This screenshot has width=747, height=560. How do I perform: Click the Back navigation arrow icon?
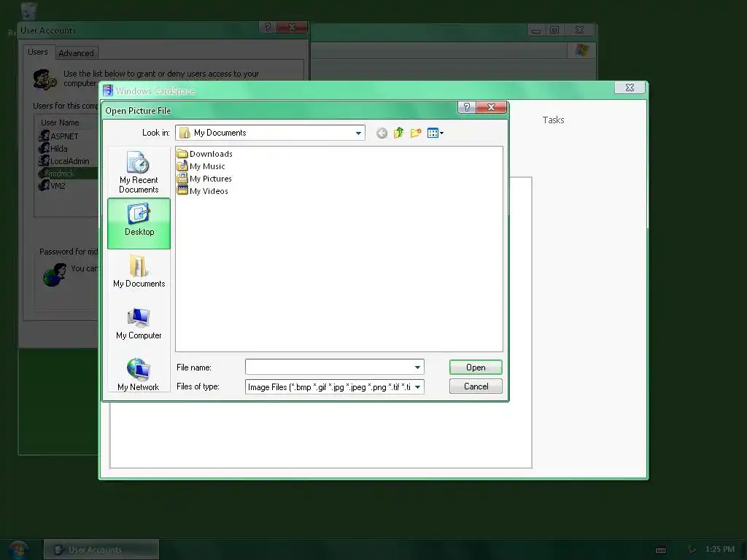[x=382, y=133]
